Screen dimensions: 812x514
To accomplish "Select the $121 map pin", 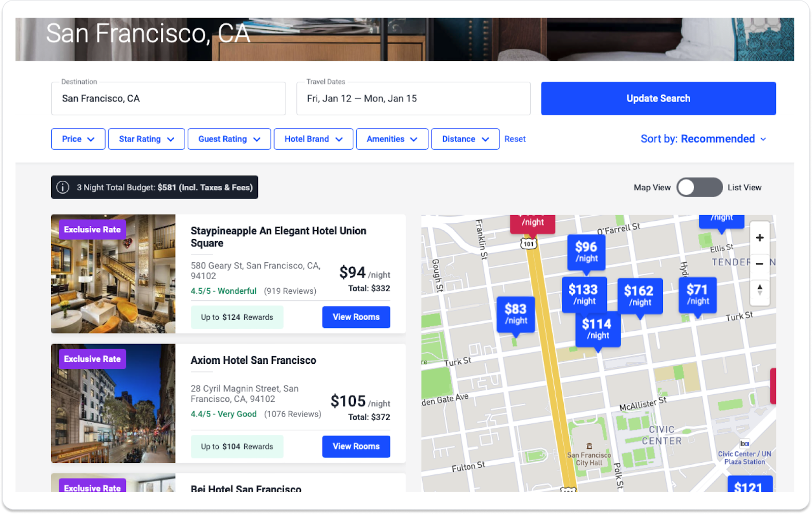I will [750, 484].
